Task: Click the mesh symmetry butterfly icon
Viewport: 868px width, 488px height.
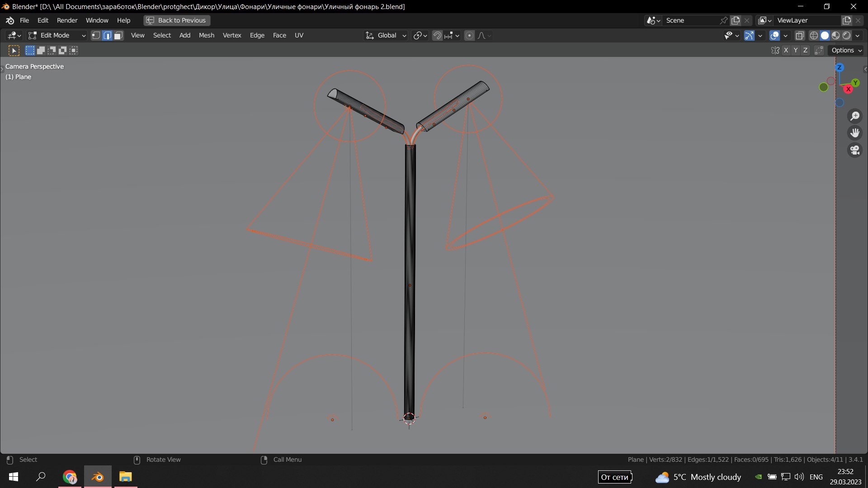Action: (775, 50)
